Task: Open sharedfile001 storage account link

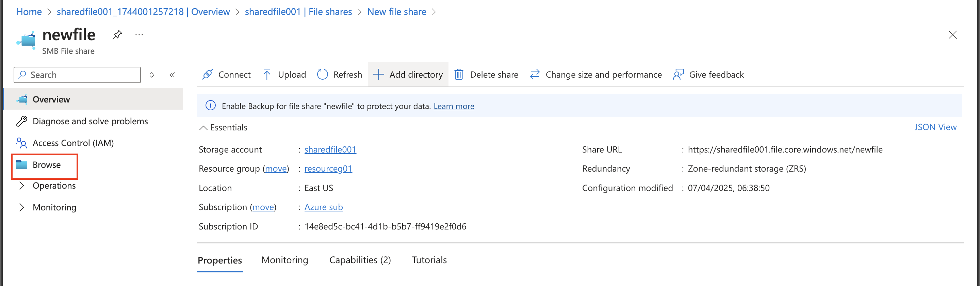Action: tap(330, 149)
